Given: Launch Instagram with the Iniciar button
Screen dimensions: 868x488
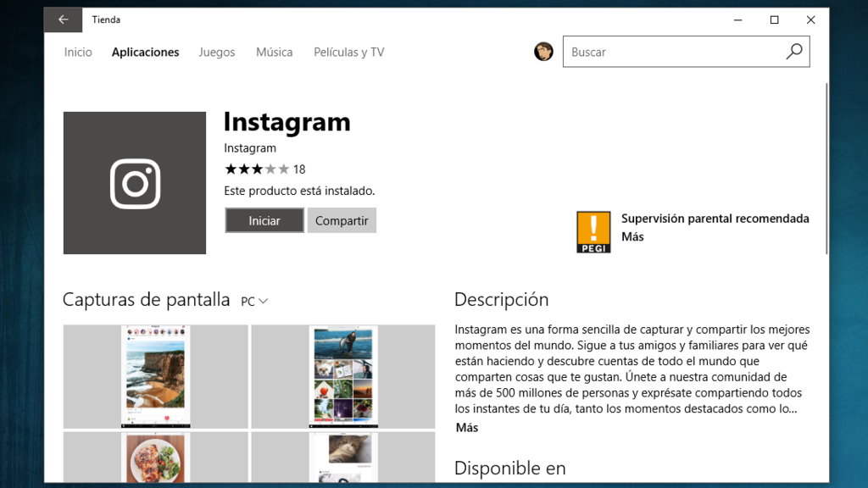Looking at the screenshot, I should tap(264, 219).
